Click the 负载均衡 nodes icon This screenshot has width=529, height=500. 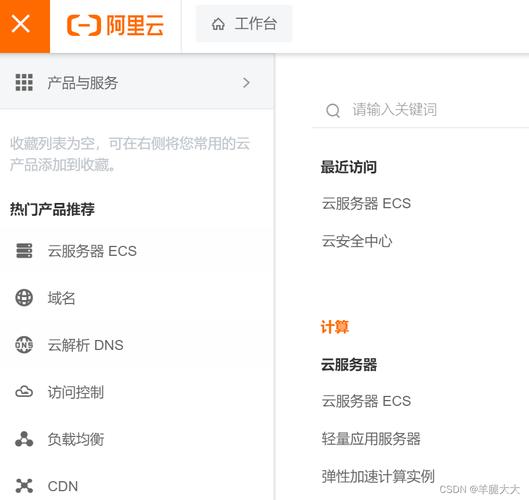tap(24, 439)
